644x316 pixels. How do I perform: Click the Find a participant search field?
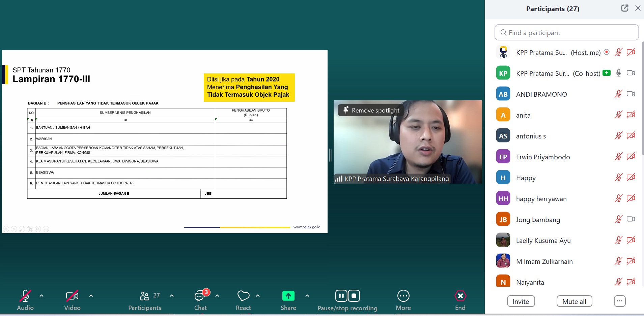coord(567,33)
